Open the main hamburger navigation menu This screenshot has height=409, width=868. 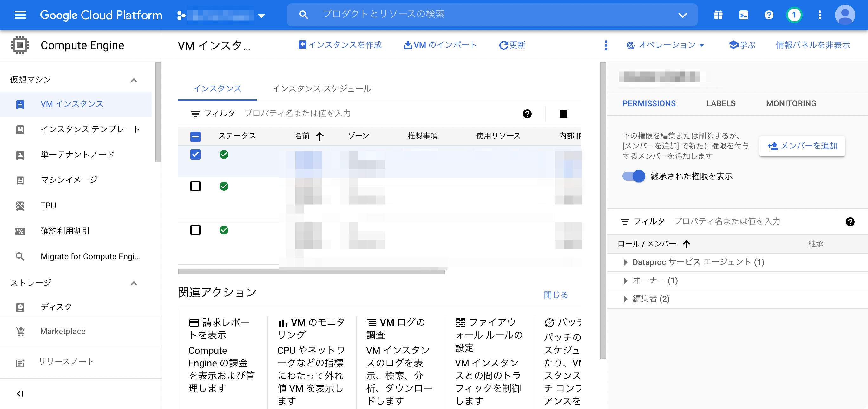[20, 15]
